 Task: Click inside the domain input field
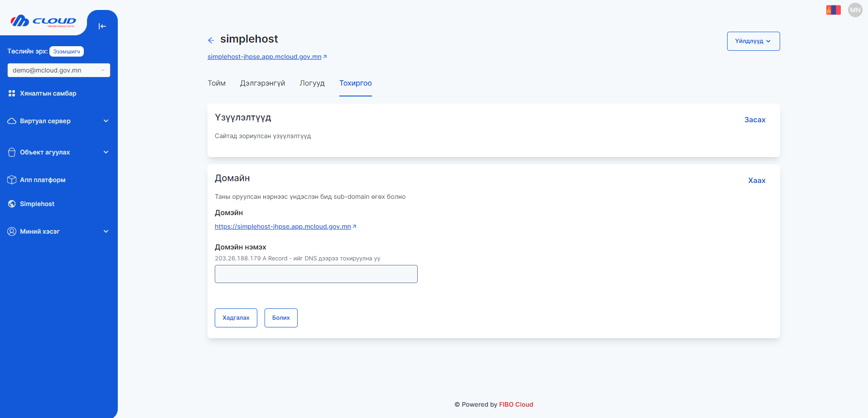pos(316,274)
